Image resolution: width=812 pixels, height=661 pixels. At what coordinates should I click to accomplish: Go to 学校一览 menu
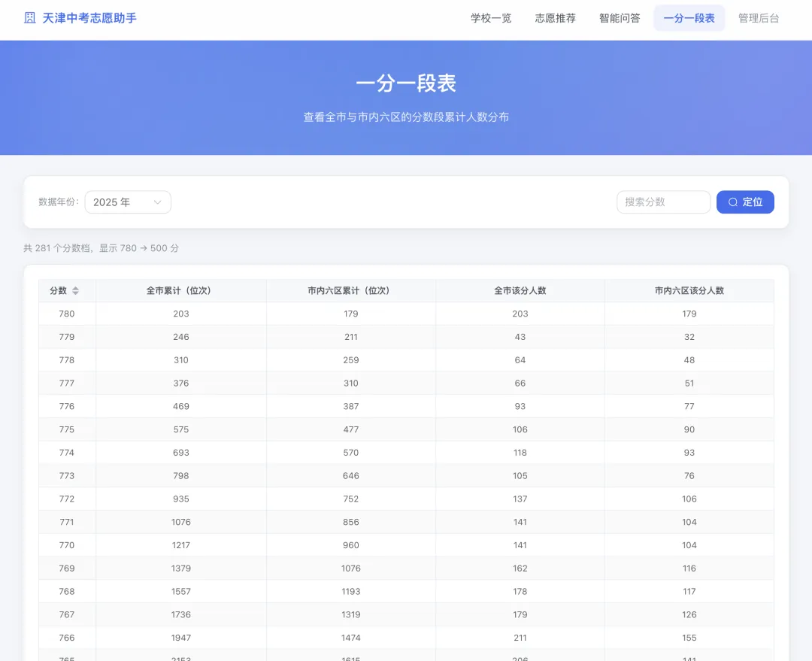[491, 18]
